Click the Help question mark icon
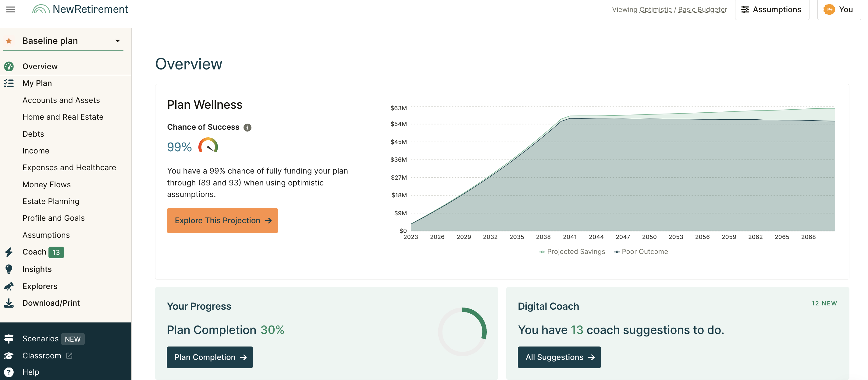This screenshot has width=868, height=380. [9, 372]
